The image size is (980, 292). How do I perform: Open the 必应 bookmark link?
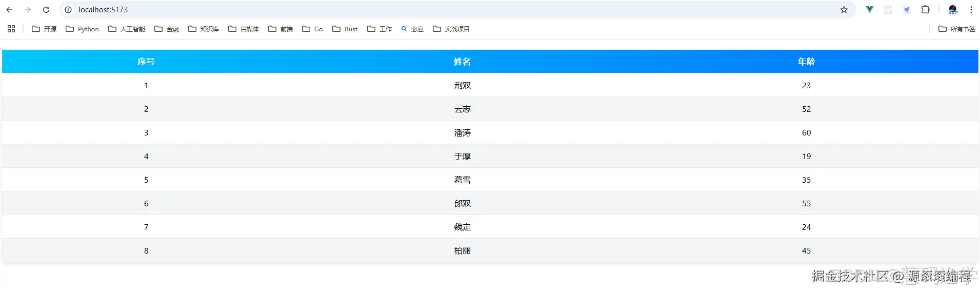point(412,29)
